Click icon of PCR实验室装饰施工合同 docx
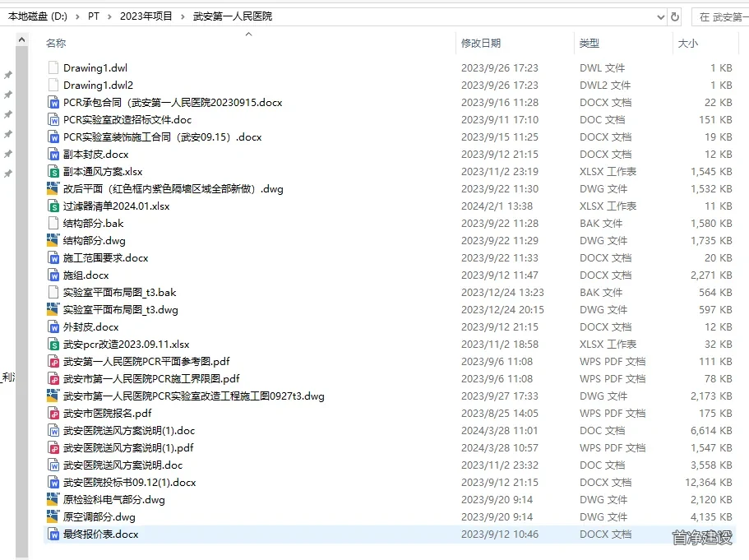This screenshot has height=560, width=749. 53,137
